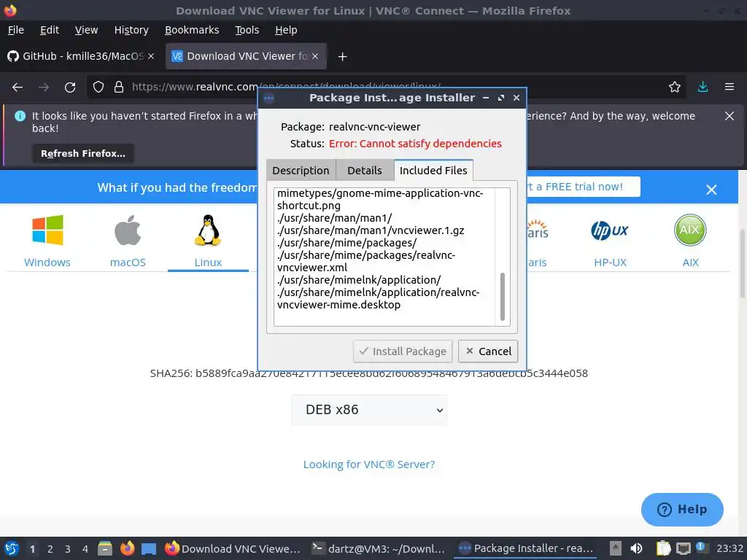747x560 pixels.
Task: Close the GitHub tab
Action: (151, 56)
